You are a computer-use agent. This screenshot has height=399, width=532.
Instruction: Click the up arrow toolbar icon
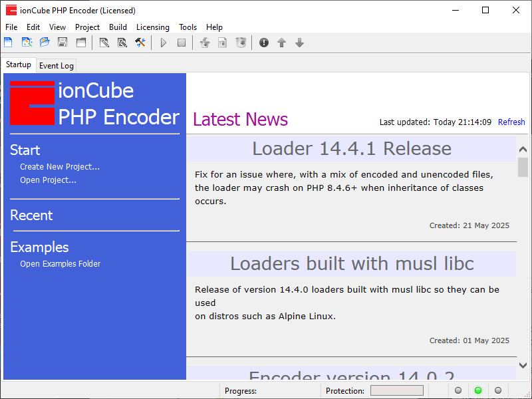click(281, 43)
